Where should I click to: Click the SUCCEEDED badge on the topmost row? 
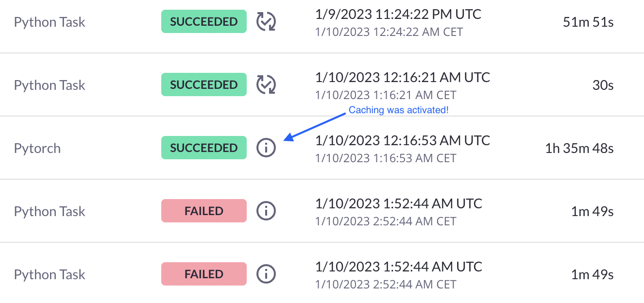(x=203, y=21)
